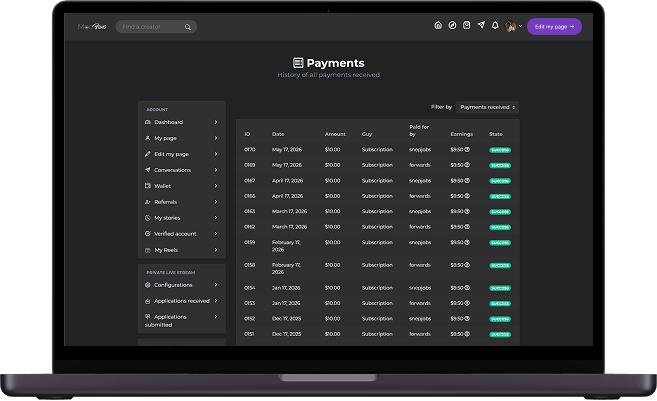This screenshot has height=401, width=657.
Task: Click the ID column header
Action: (x=247, y=134)
